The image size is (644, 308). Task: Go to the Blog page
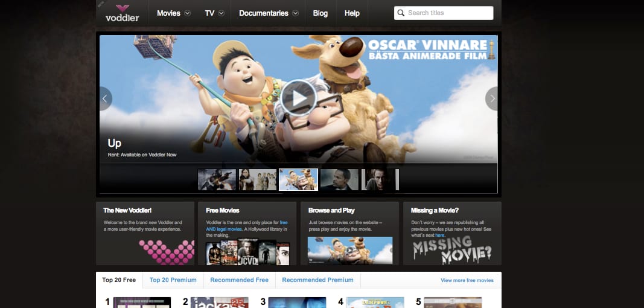click(320, 13)
